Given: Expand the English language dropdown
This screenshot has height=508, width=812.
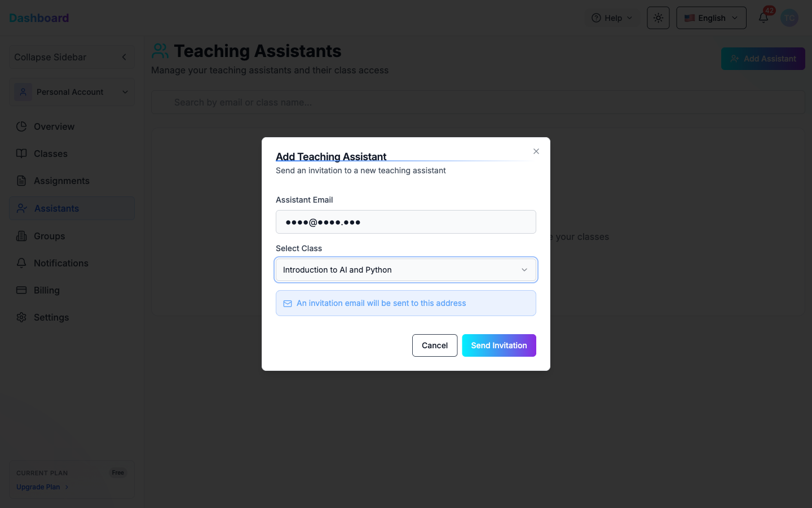Looking at the screenshot, I should coord(711,17).
